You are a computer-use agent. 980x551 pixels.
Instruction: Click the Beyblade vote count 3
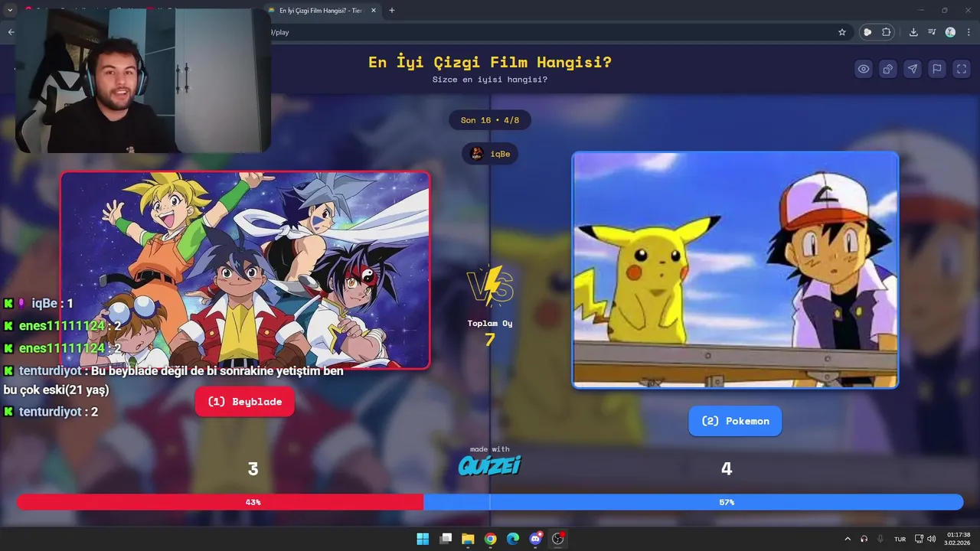pos(253,469)
